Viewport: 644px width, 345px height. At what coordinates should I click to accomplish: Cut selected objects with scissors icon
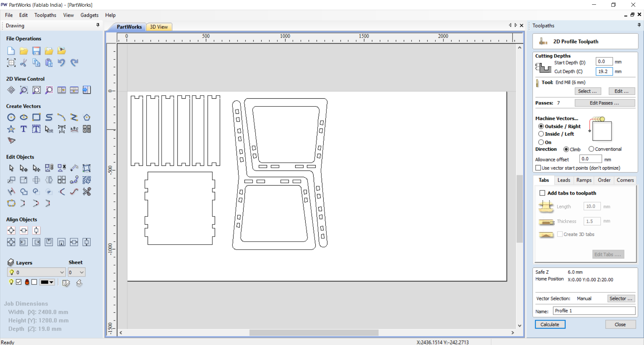(x=23, y=62)
